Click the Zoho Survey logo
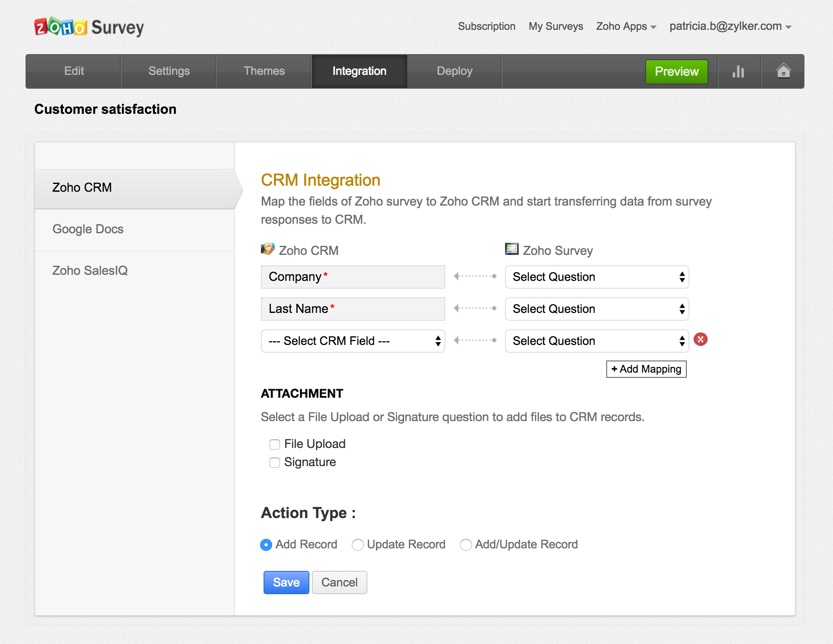Viewport: 833px width, 644px height. pyautogui.click(x=89, y=27)
